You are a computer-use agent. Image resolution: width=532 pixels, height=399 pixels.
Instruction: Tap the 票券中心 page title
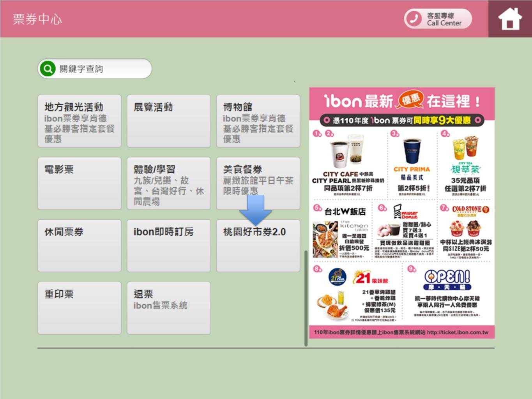pyautogui.click(x=37, y=19)
